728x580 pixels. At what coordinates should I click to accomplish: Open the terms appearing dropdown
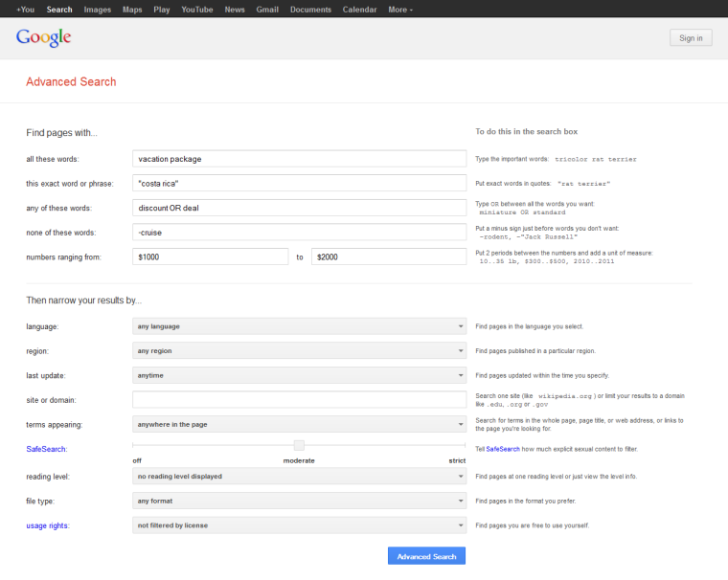click(x=300, y=424)
